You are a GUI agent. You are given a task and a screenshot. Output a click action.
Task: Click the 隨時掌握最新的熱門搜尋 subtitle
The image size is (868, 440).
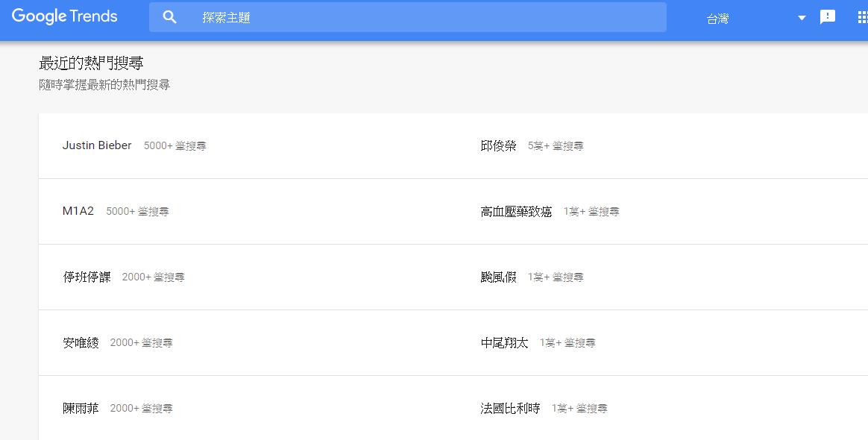104,85
